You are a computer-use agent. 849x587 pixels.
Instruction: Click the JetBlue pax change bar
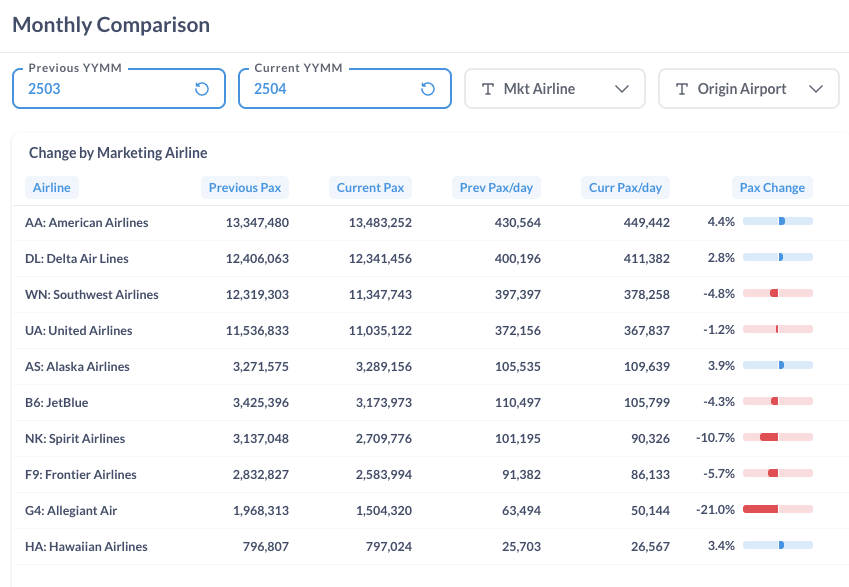coord(778,401)
